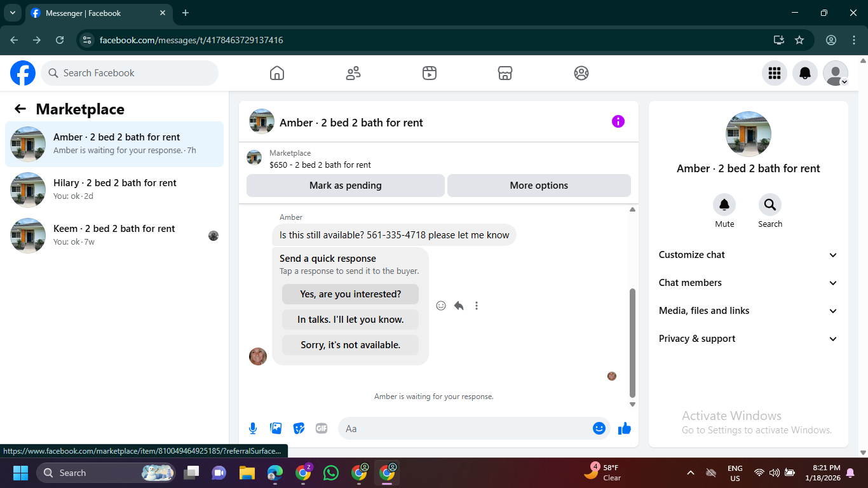Click Mark as pending button
This screenshot has width=868, height=488.
click(x=346, y=186)
